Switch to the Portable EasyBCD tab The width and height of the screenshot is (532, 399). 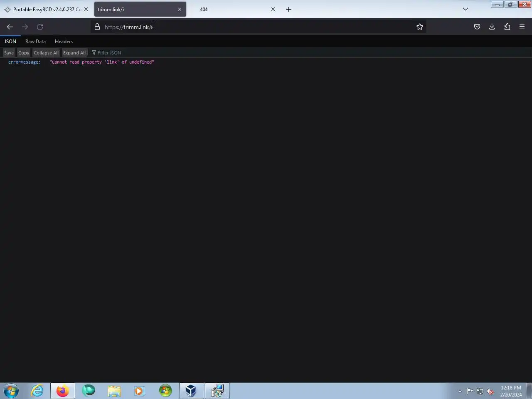[x=46, y=9]
